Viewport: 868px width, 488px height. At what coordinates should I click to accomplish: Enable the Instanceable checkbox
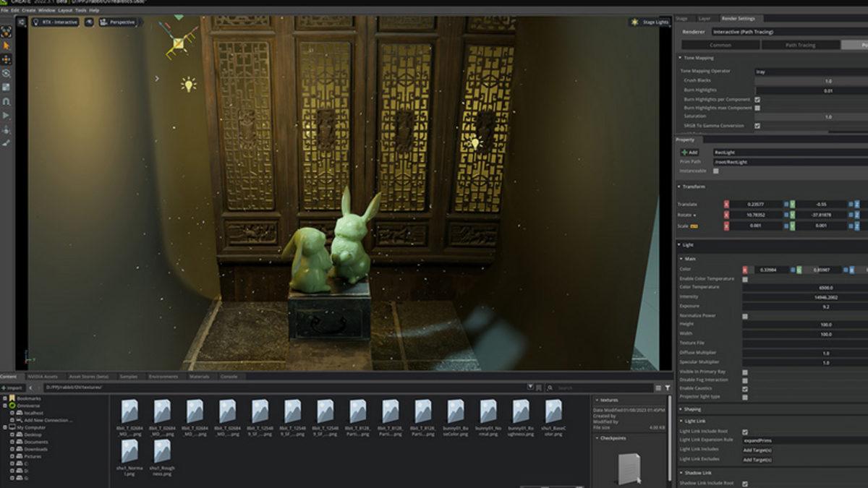(x=715, y=171)
